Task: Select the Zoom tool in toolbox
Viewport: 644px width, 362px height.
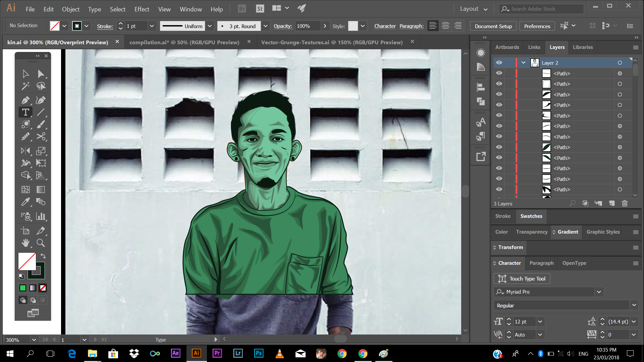Action: click(41, 243)
